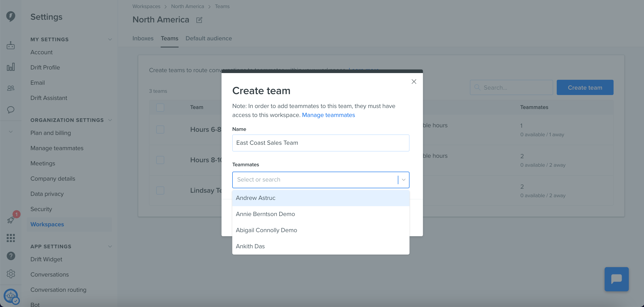Screen dimensions: 644x307
Task: Open the Settings gear icon
Action: (11, 274)
